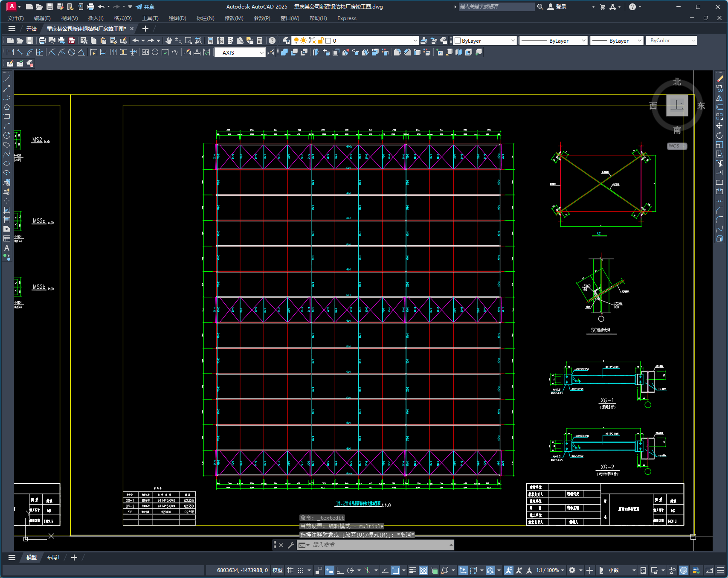This screenshot has width=728, height=578.
Task: Click the Workspace Switching gear icon
Action: pos(572,570)
